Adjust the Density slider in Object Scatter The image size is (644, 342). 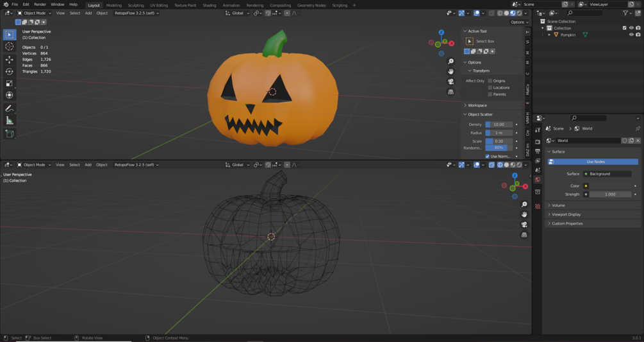(x=499, y=124)
